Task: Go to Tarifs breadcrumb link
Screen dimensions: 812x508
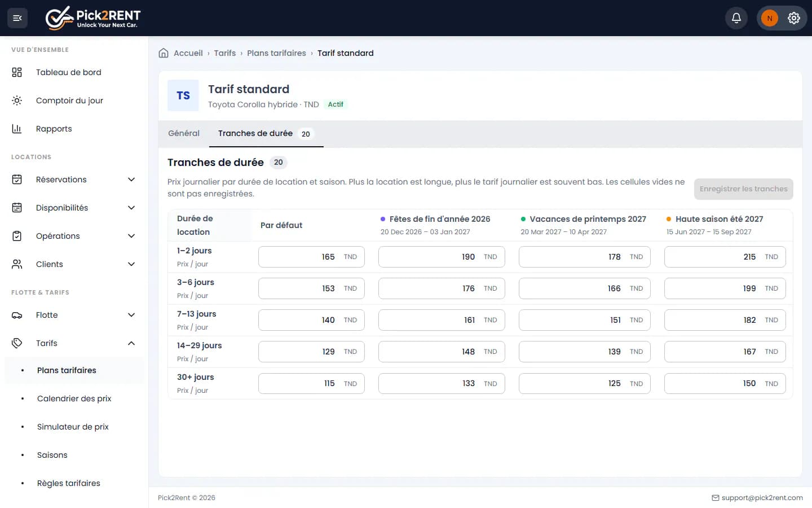Action: click(225, 53)
